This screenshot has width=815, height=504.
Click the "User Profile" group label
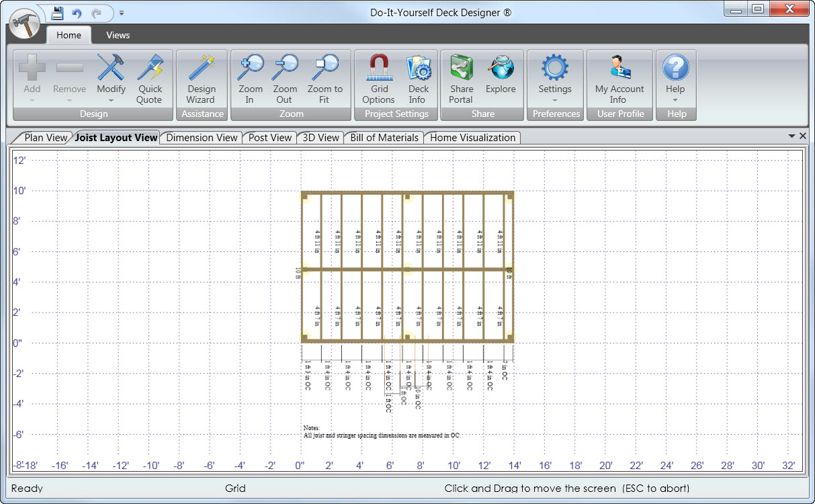pyautogui.click(x=621, y=114)
